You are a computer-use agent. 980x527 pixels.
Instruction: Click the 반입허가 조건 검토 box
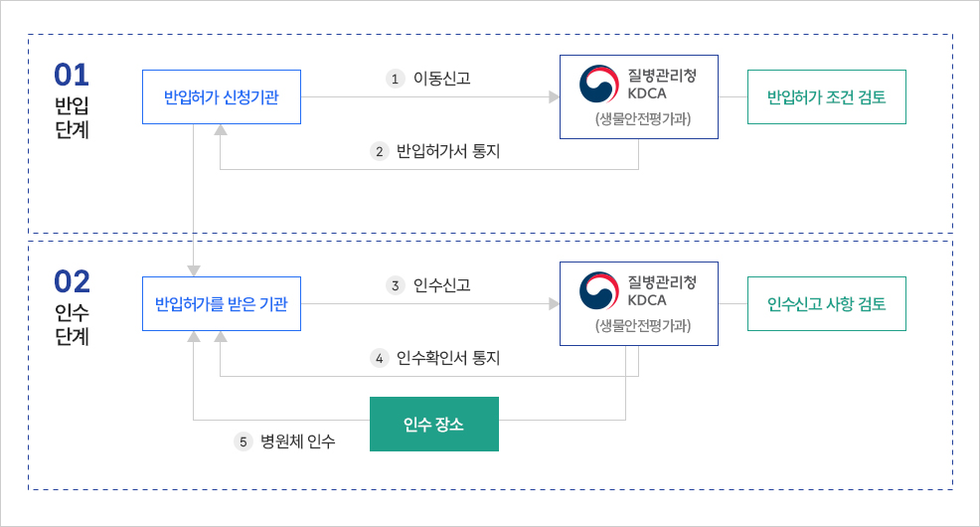pyautogui.click(x=826, y=96)
